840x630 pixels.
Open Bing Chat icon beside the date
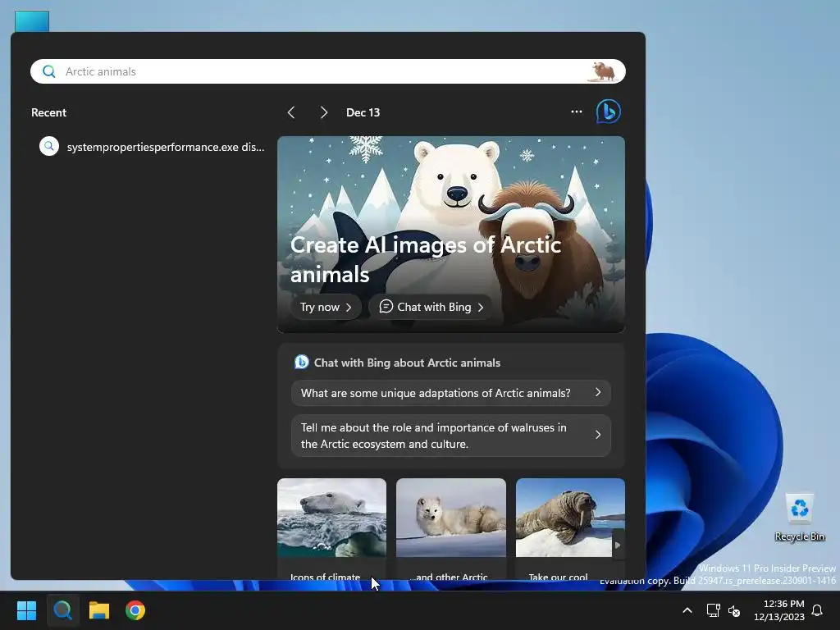click(x=608, y=112)
